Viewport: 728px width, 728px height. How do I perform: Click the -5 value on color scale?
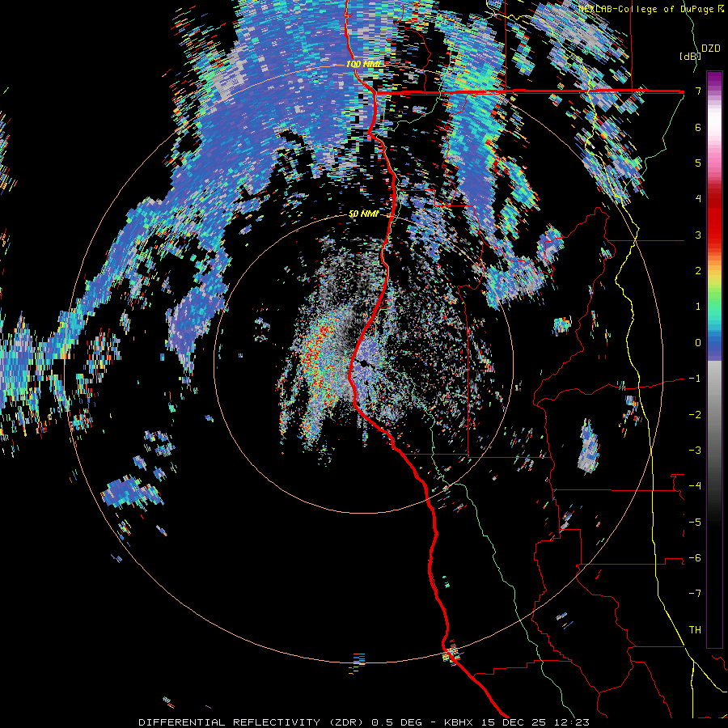(695, 523)
